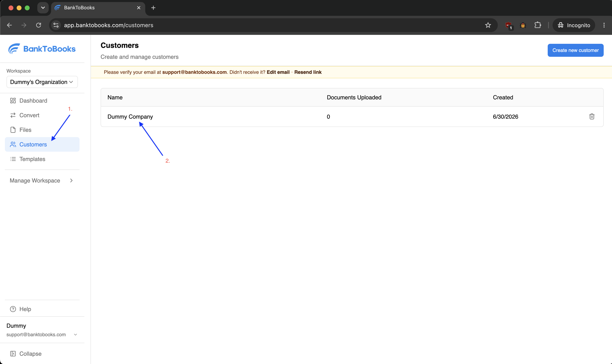Click the Customers page heading
This screenshot has width=612, height=364.
(119, 45)
